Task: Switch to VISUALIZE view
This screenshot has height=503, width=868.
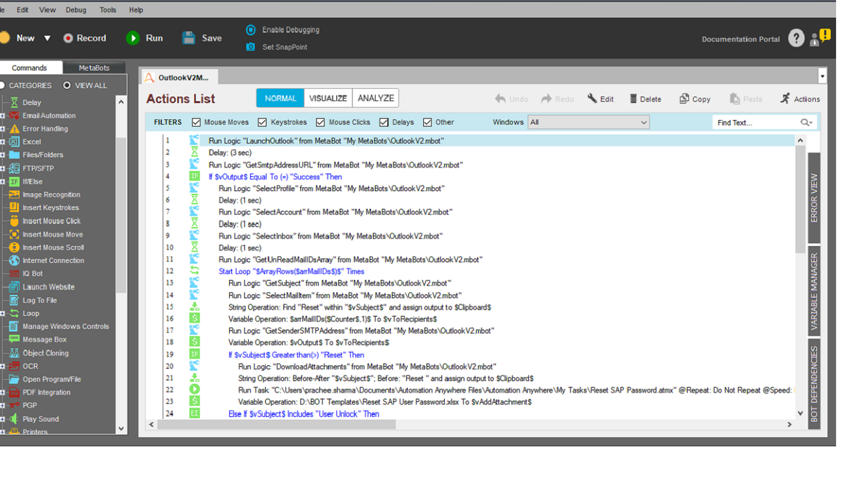Action: coord(328,98)
